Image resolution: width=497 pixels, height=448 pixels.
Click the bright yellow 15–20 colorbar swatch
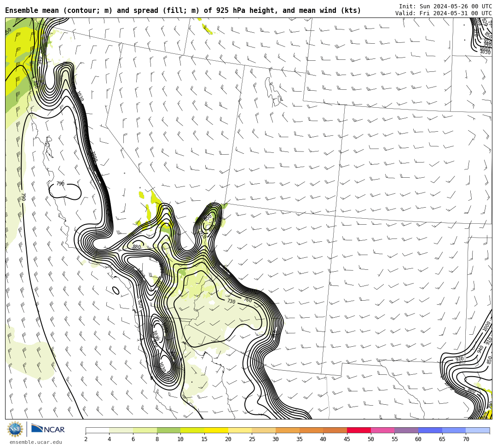[x=216, y=430]
